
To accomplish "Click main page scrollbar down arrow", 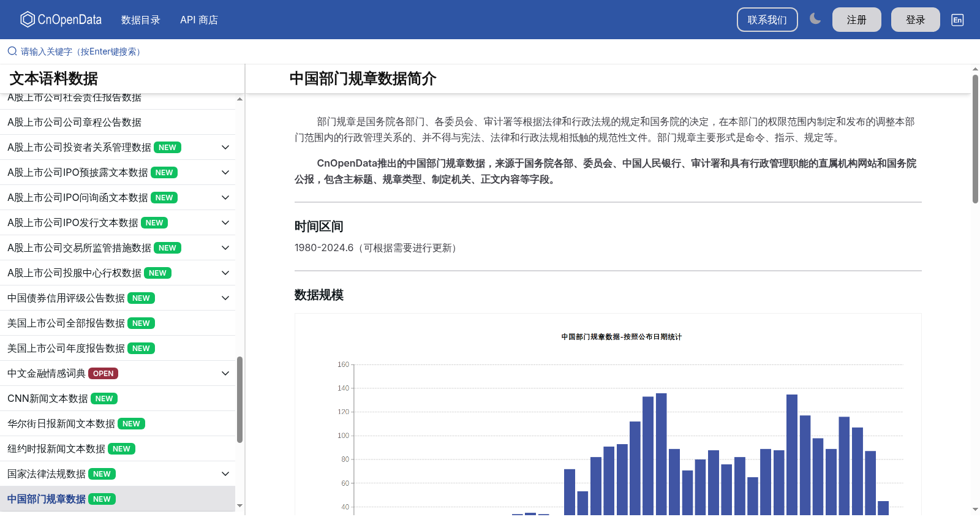I will tap(975, 509).
